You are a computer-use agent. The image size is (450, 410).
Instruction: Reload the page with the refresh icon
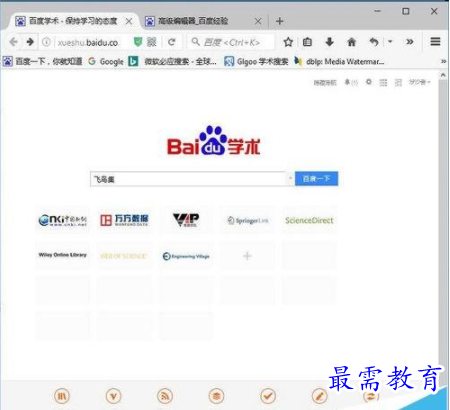point(172,42)
